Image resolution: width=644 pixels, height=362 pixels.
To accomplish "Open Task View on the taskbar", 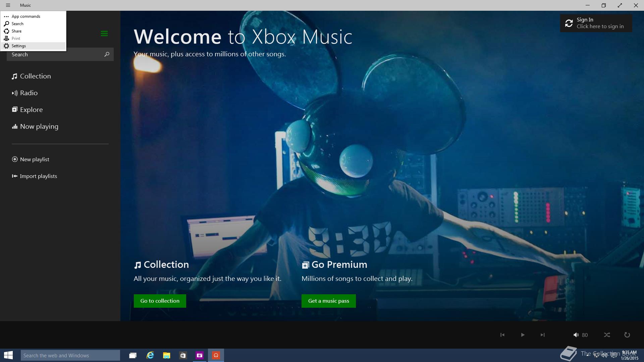I will click(133, 355).
